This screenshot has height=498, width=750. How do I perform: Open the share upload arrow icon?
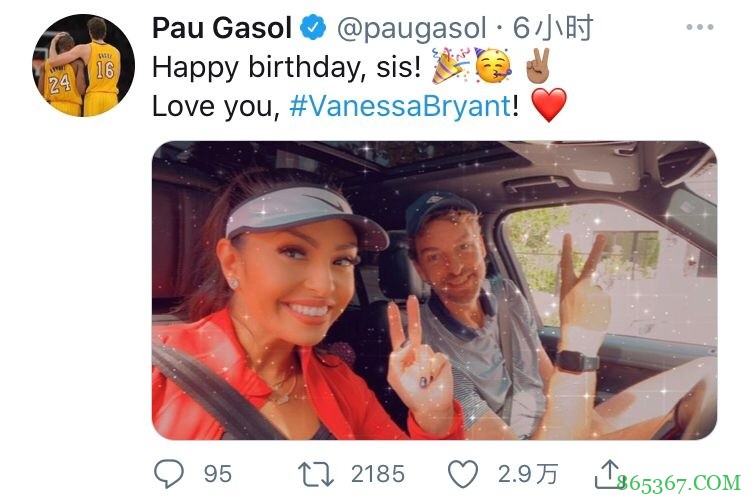pos(608,474)
